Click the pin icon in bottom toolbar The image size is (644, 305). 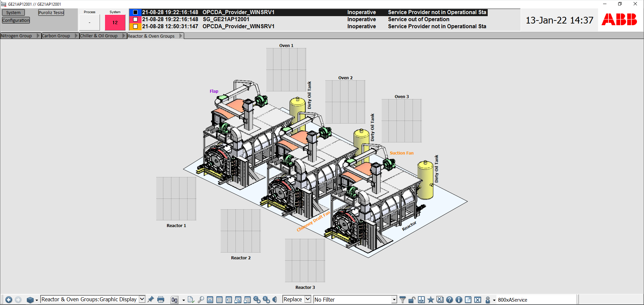(151, 299)
